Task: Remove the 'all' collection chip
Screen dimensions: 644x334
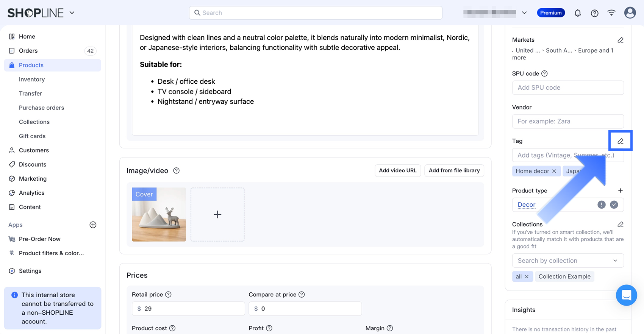Action: click(x=527, y=276)
